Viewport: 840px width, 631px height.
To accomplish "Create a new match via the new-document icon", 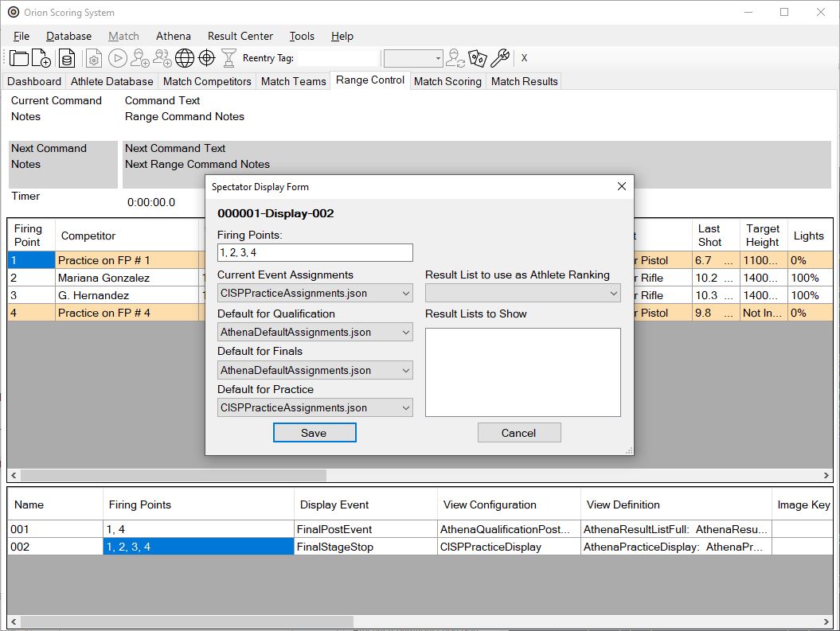I will [41, 57].
